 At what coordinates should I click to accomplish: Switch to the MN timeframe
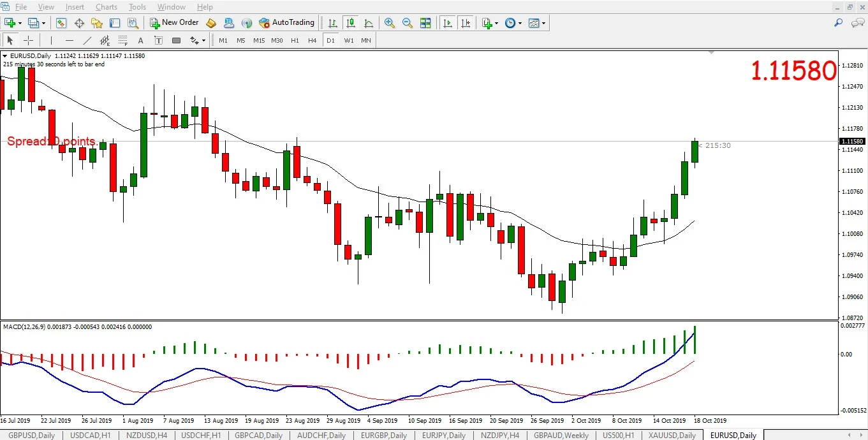(366, 40)
